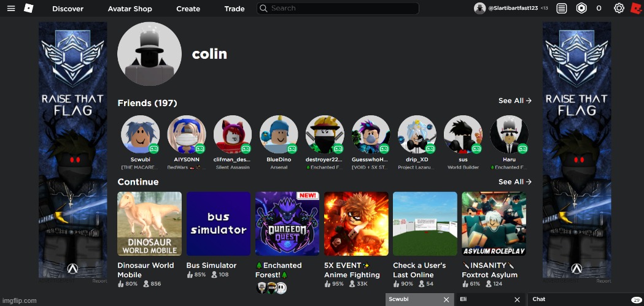Focus the Search input field
This screenshot has width=644, height=306.
(338, 8)
